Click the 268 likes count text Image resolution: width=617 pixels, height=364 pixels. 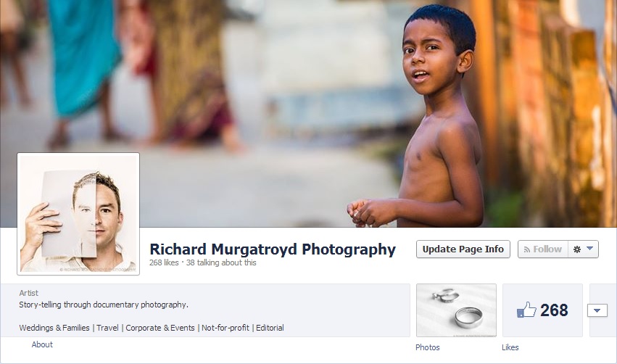click(164, 263)
